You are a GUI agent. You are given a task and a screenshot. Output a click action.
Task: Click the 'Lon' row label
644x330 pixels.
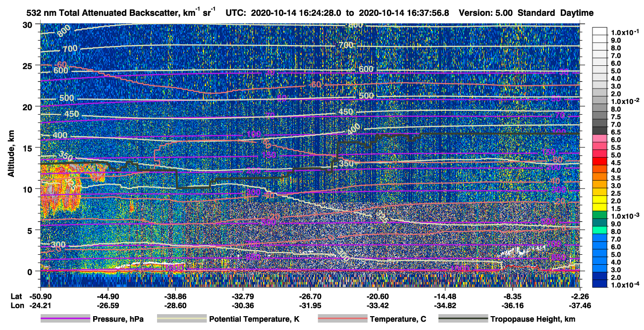coord(16,306)
